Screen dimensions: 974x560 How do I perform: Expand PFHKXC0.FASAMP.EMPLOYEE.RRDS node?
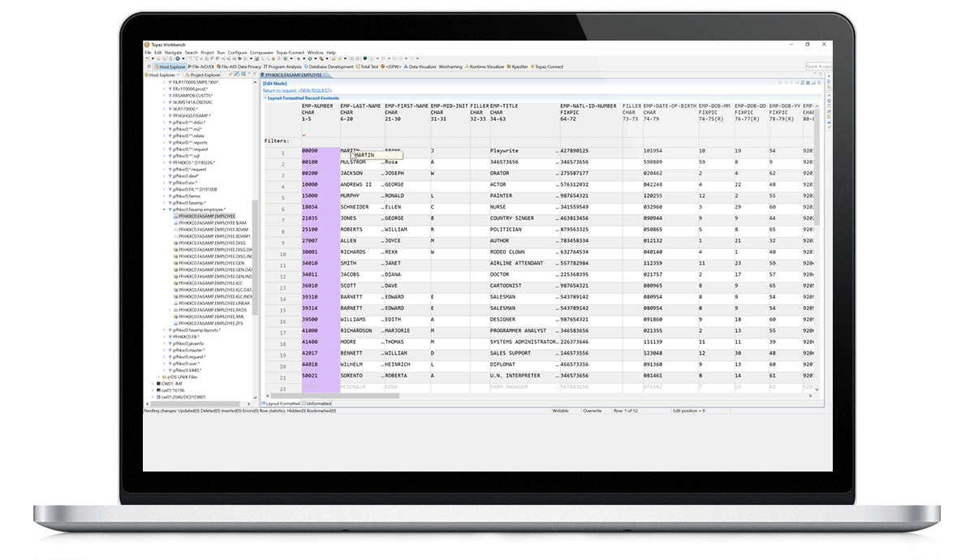170,310
